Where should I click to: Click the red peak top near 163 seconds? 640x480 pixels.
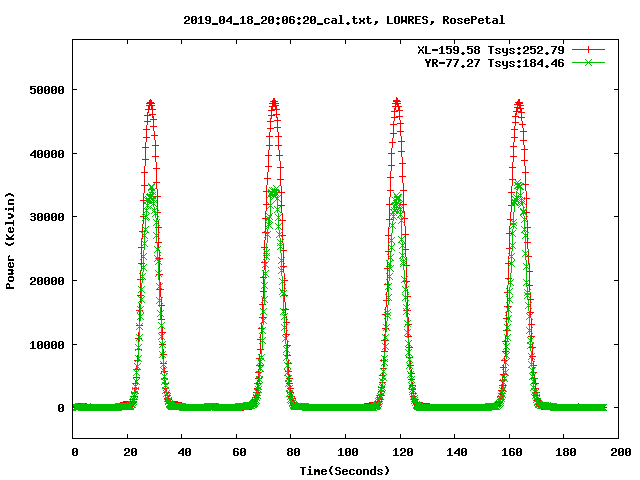point(519,102)
